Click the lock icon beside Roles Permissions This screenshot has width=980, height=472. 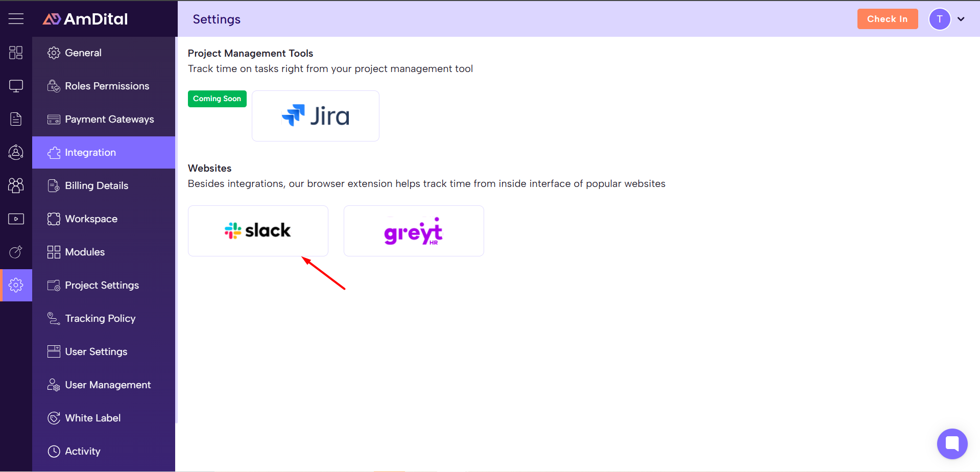click(54, 86)
